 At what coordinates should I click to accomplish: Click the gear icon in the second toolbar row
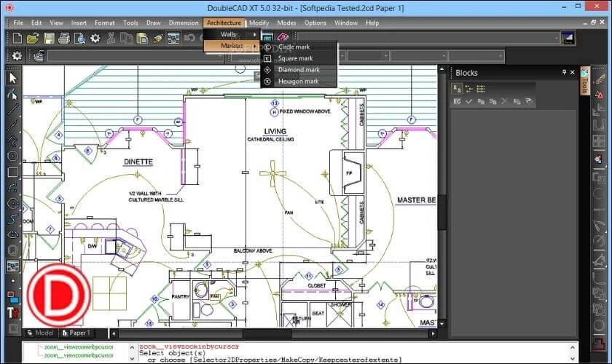click(17, 56)
